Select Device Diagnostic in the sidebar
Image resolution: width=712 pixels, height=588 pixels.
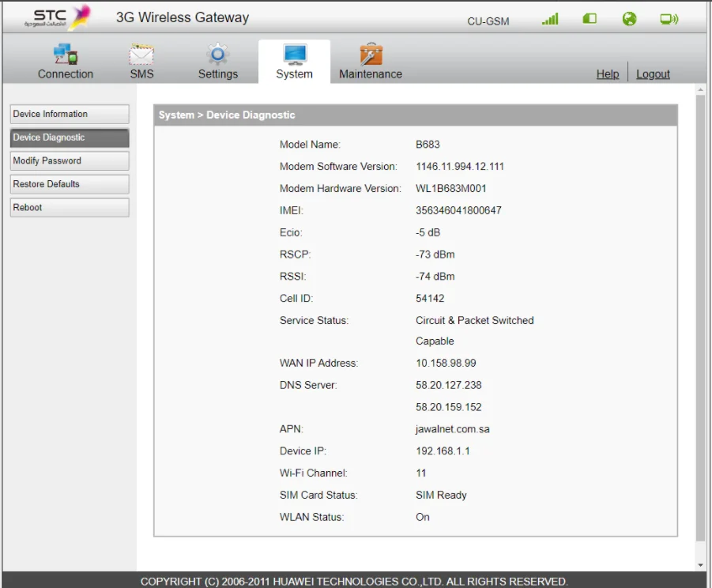70,138
